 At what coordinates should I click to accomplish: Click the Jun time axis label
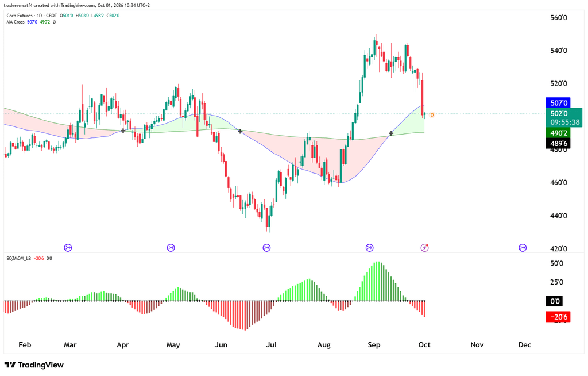221,345
